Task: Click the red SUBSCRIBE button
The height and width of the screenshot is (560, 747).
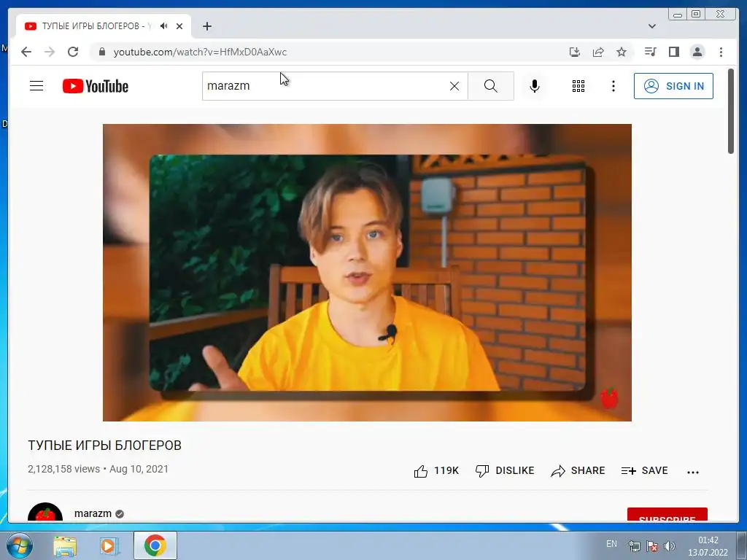Action: click(x=667, y=515)
